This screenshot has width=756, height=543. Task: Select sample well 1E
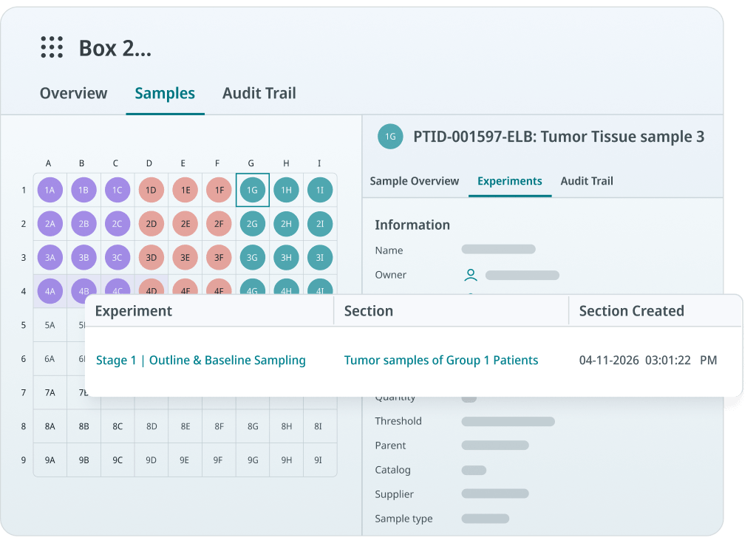pyautogui.click(x=185, y=190)
